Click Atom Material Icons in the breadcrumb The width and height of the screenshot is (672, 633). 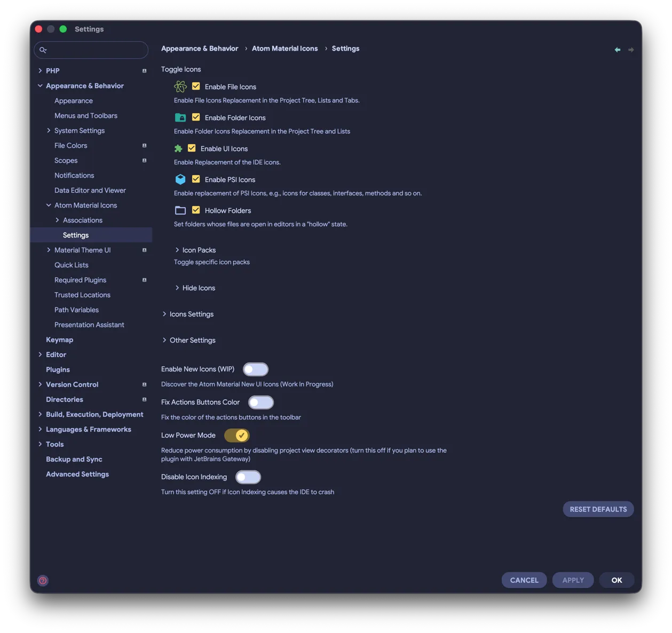[284, 49]
